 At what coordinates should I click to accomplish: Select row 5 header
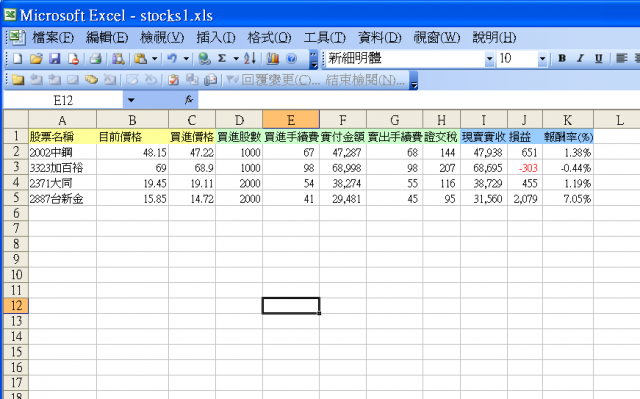click(16, 198)
